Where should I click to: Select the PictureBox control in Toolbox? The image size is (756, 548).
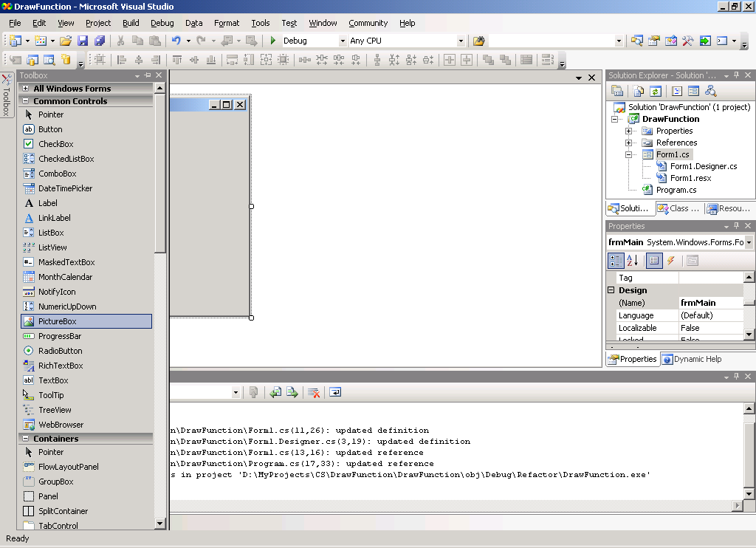point(86,321)
